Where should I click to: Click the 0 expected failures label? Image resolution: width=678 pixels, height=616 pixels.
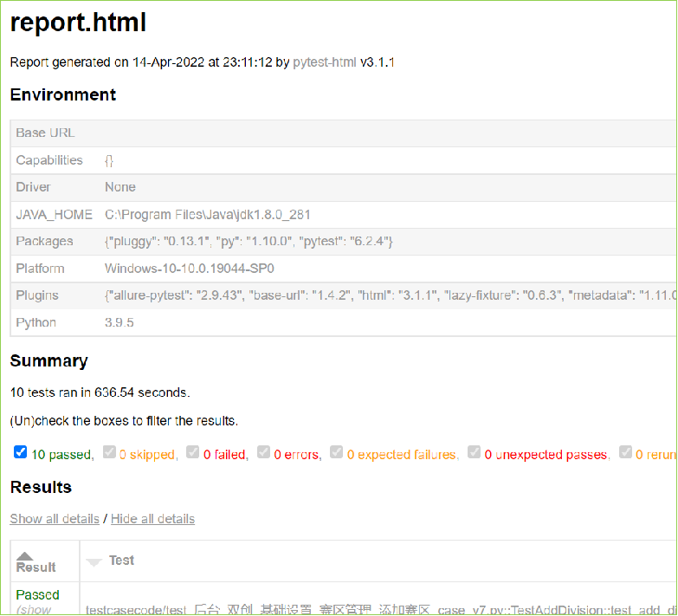click(403, 455)
